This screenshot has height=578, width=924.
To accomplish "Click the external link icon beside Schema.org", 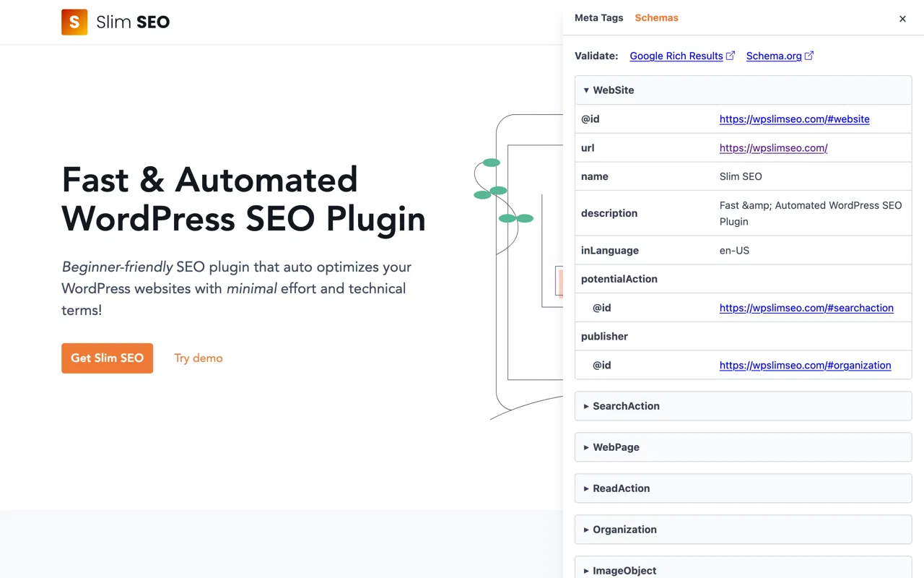I will point(809,56).
